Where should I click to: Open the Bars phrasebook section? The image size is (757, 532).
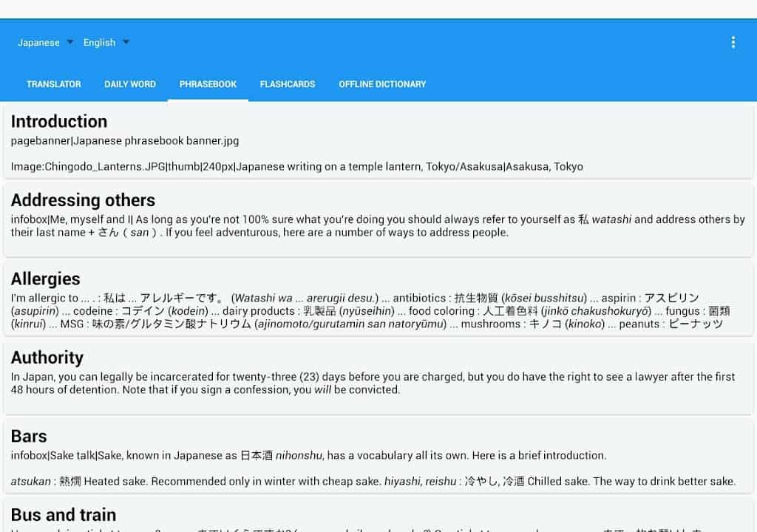(x=378, y=457)
